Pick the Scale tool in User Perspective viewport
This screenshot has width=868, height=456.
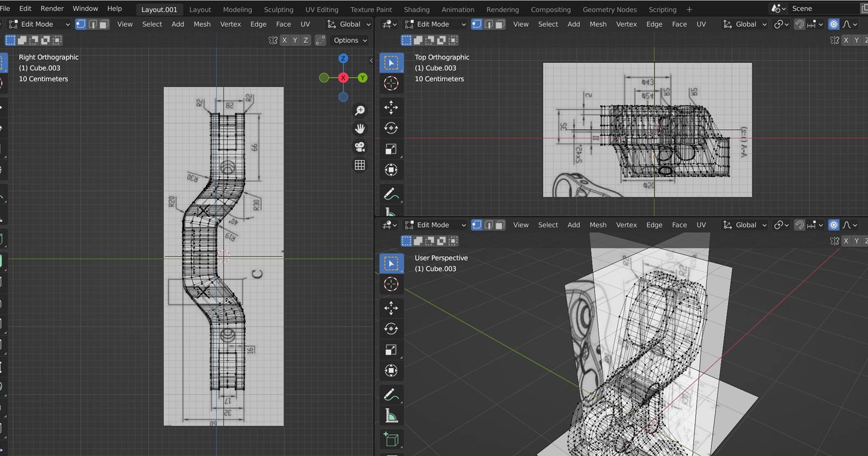tap(391, 350)
